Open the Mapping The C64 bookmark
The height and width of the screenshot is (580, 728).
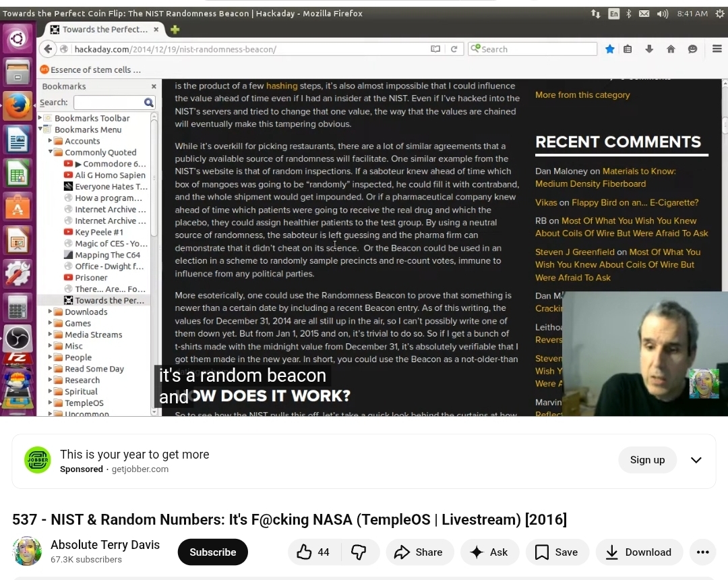coord(102,255)
